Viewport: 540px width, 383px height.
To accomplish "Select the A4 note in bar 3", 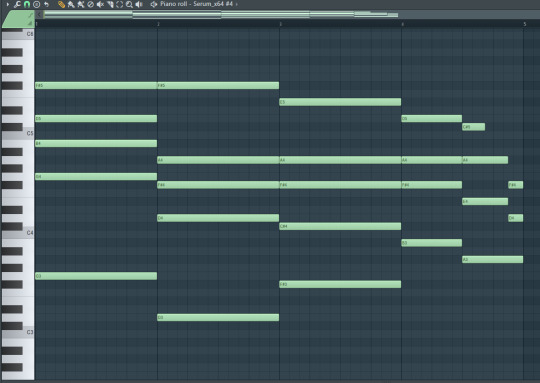I will 340,160.
